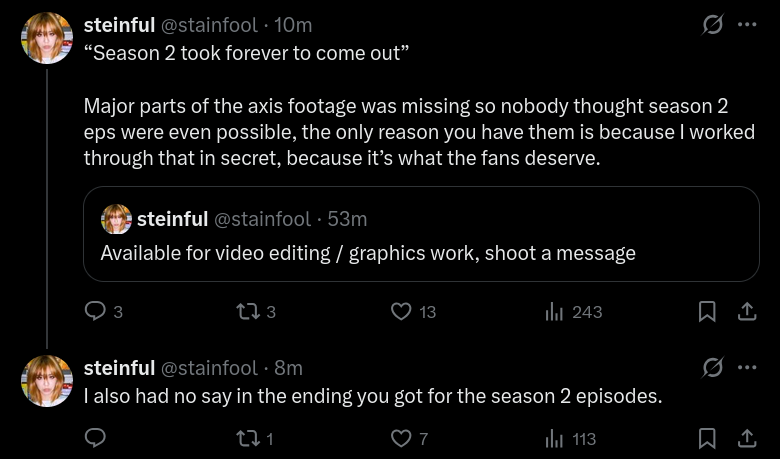Screen dimensions: 780x459
Task: Repost the post with 3 reposts
Action: [x=246, y=312]
